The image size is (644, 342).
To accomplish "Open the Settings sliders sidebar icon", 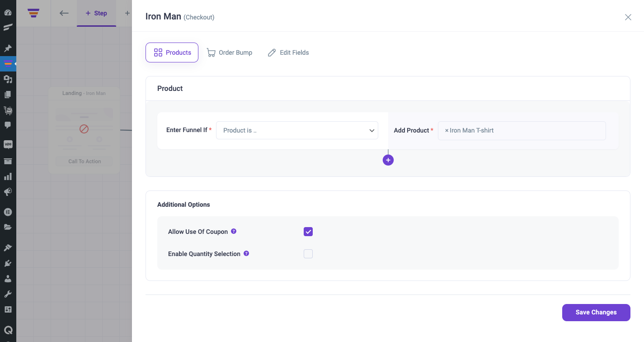I will coord(8,309).
